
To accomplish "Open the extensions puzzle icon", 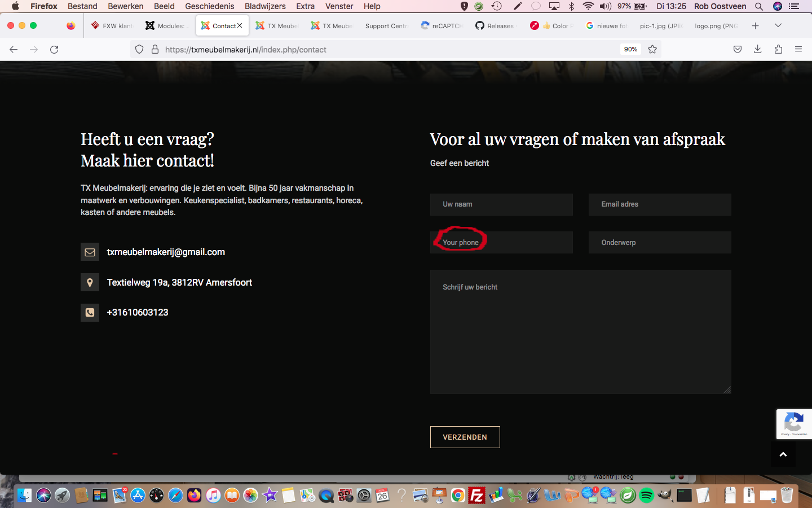I will (778, 50).
